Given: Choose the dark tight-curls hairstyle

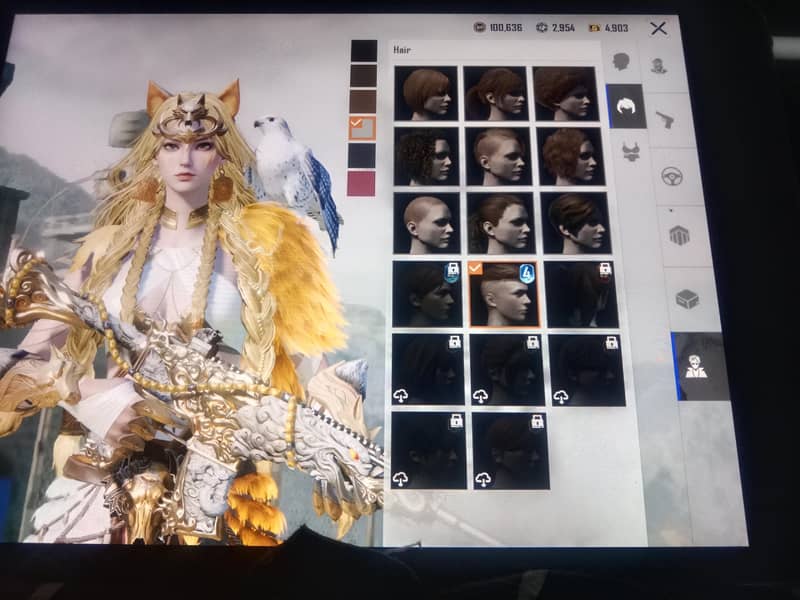Looking at the screenshot, I should [x=427, y=156].
